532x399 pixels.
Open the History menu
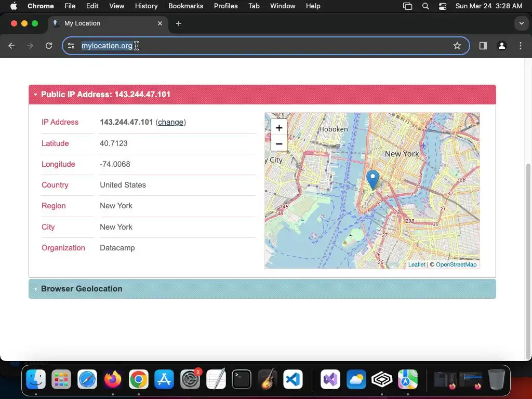point(146,6)
